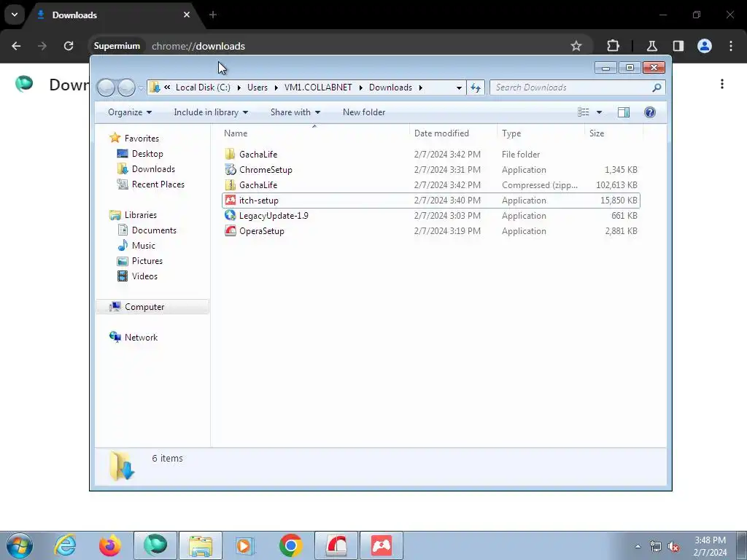The image size is (747, 560).
Task: Open the Explorer help button
Action: tap(650, 112)
